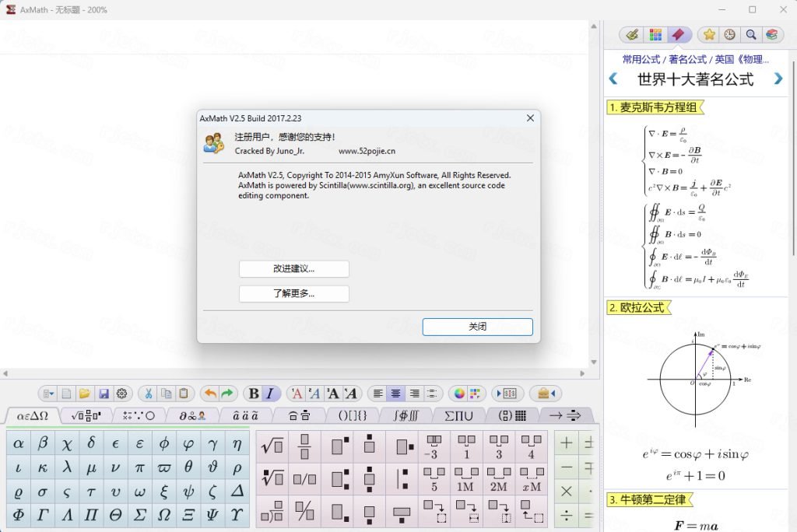Screen dimensions: 797x532
Task: Open the color wheel picker
Action: 459,394
